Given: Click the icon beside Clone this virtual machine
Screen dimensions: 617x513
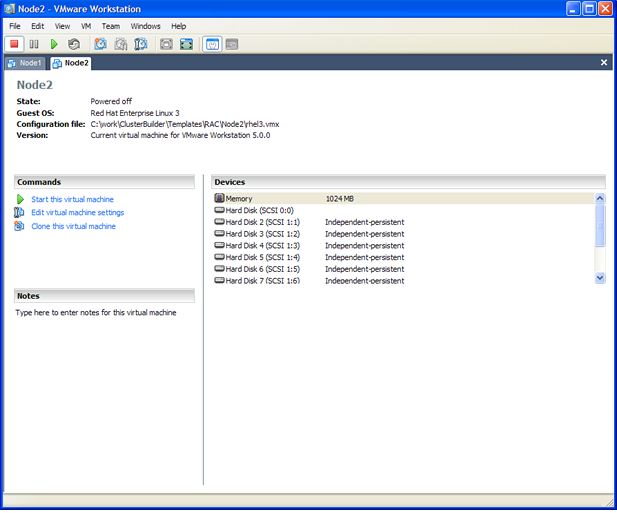Looking at the screenshot, I should [19, 226].
